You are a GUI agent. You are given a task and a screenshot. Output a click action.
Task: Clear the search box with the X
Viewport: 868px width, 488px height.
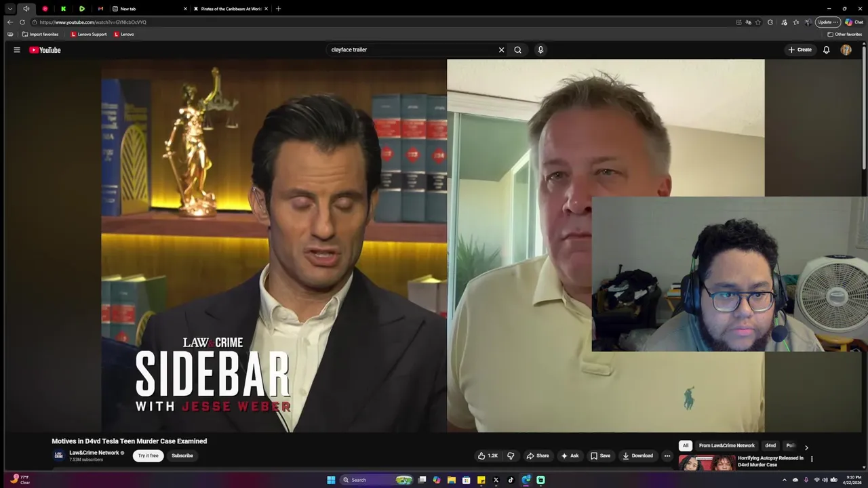pos(502,49)
